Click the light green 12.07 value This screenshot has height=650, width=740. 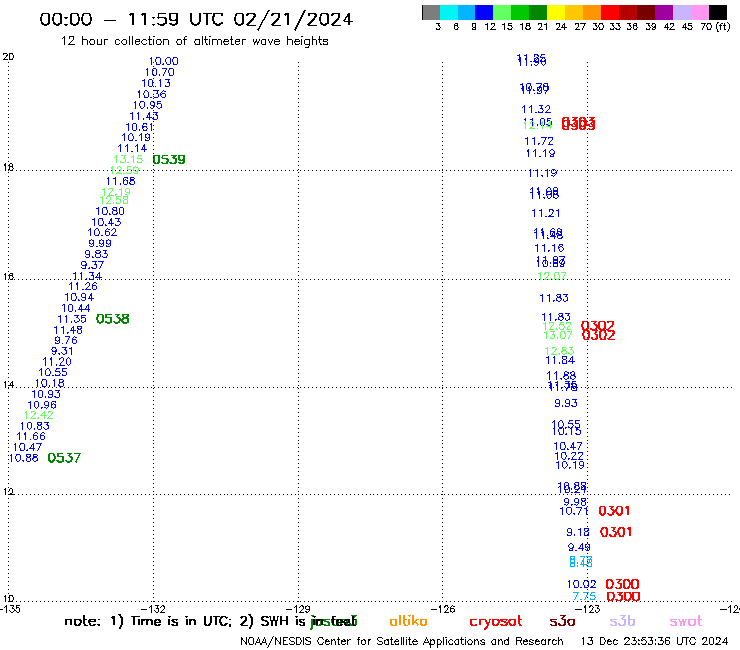tap(552, 276)
